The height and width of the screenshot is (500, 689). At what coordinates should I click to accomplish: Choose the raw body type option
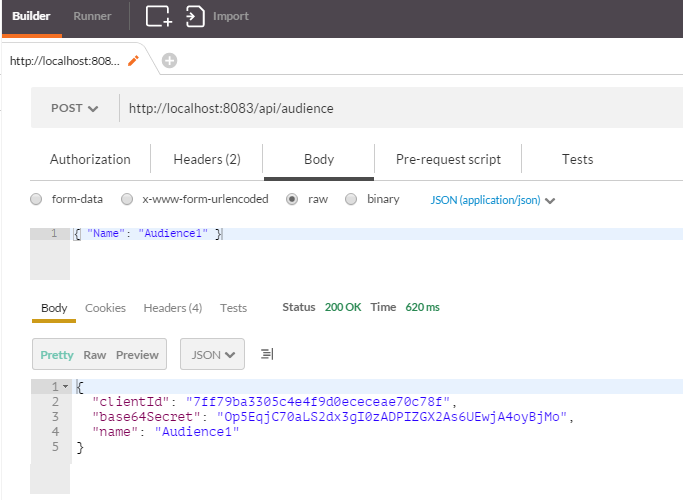pyautogui.click(x=292, y=199)
